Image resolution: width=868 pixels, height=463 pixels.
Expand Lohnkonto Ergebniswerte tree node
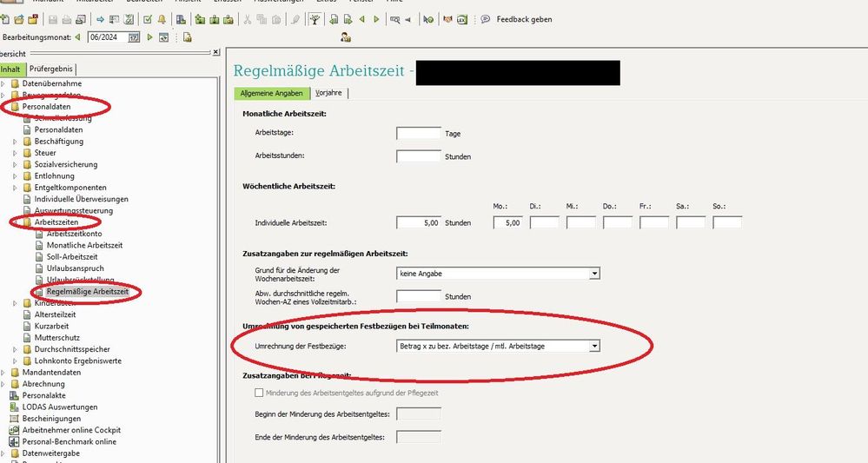tap(16, 361)
